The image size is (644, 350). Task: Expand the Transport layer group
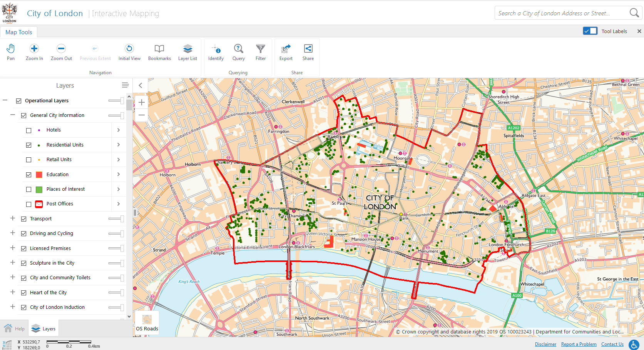12,218
